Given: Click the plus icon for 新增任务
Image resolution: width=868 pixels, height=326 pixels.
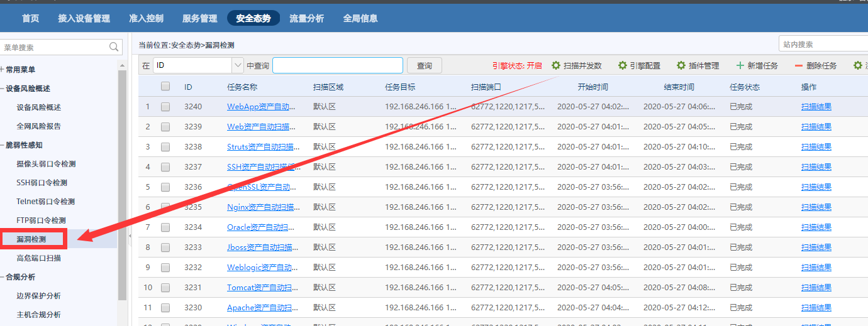Looking at the screenshot, I should tap(740, 65).
